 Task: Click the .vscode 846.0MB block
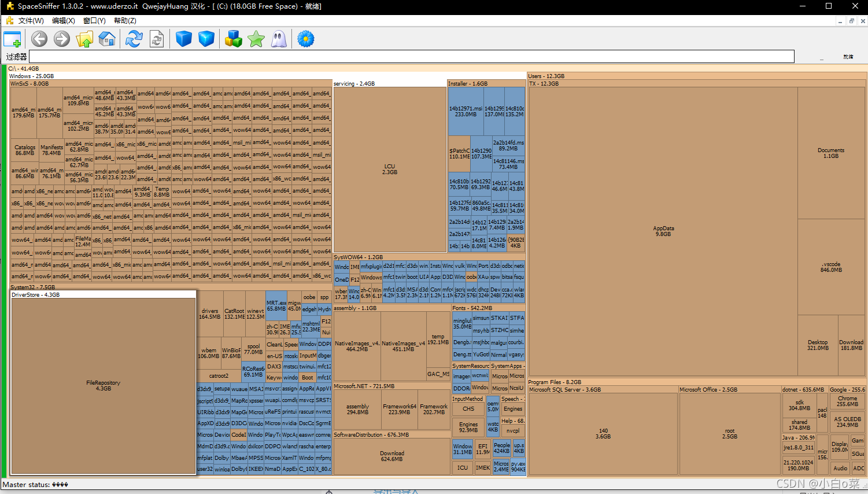(831, 267)
